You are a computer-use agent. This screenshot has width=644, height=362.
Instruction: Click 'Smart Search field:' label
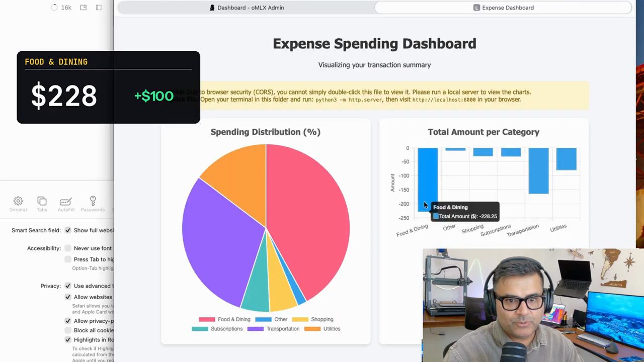click(x=36, y=230)
